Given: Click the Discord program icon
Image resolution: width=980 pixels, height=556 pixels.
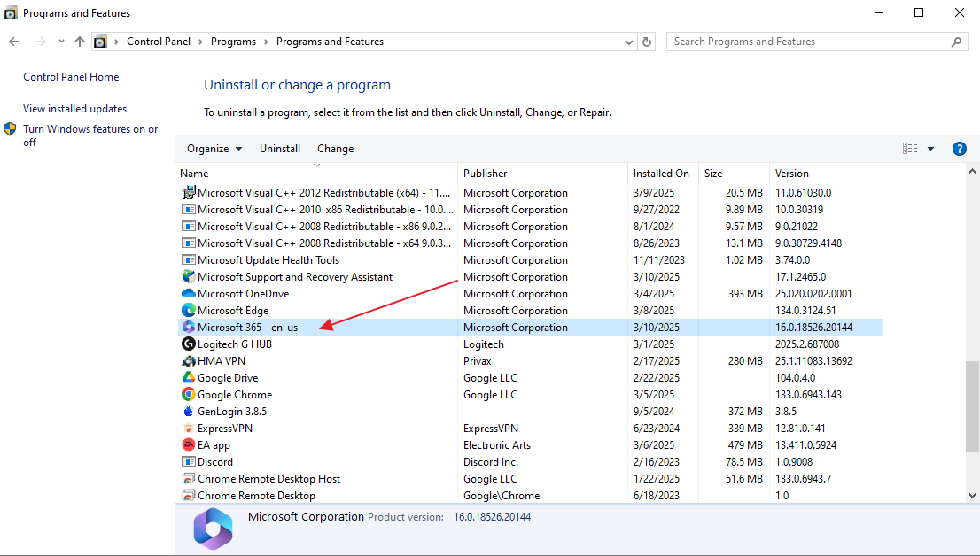Looking at the screenshot, I should [x=188, y=462].
